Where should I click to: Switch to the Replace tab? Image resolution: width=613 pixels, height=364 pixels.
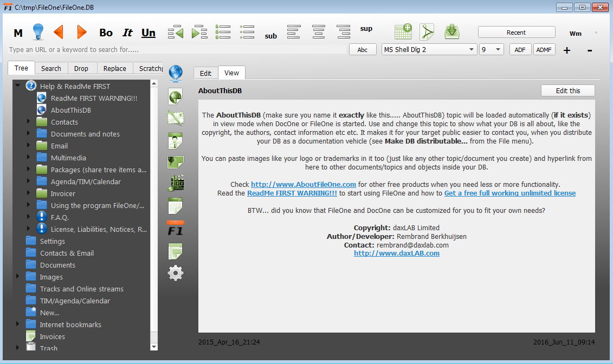click(x=115, y=68)
